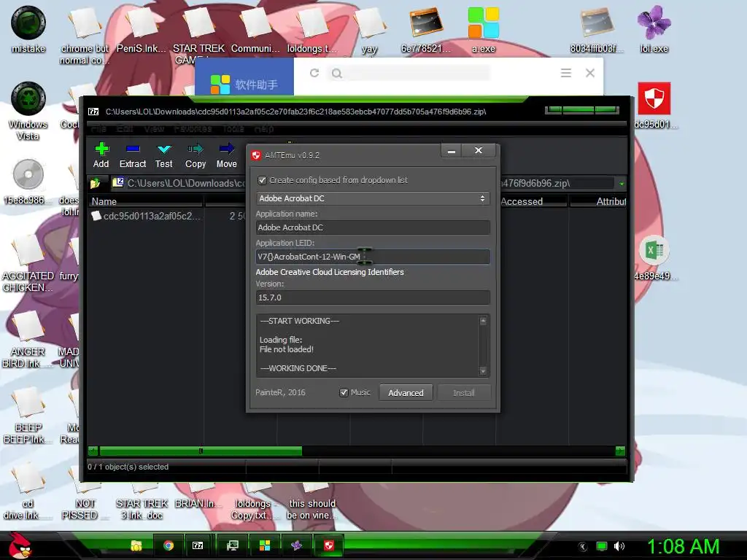Click the up-folder icon in 7-Zip address bar
The image size is (747, 560).
96,183
